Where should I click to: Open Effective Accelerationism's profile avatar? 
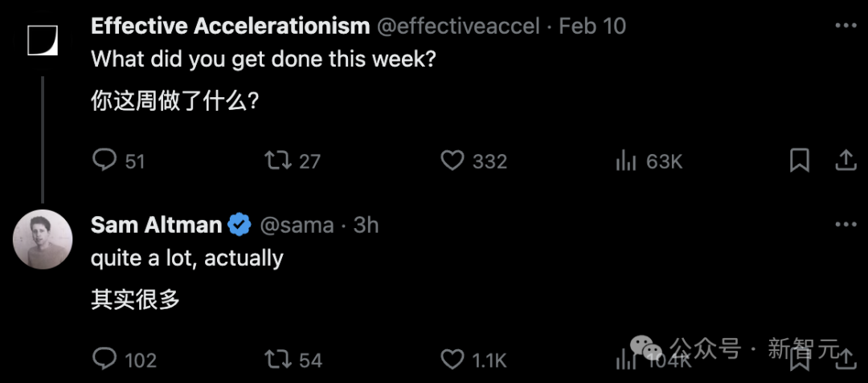coord(43,40)
